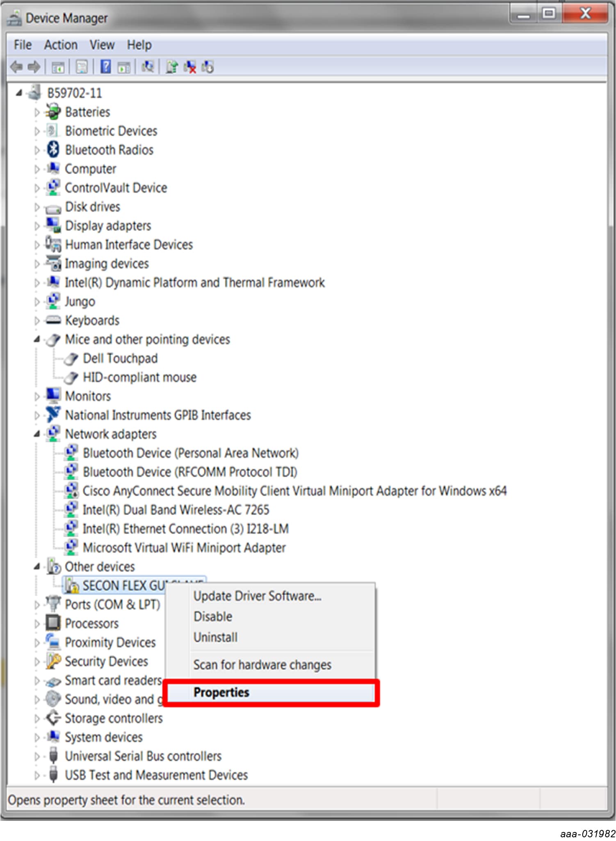Collapse the Mice and other pointing devices node
Screen dimensions: 616x841
coord(37,339)
